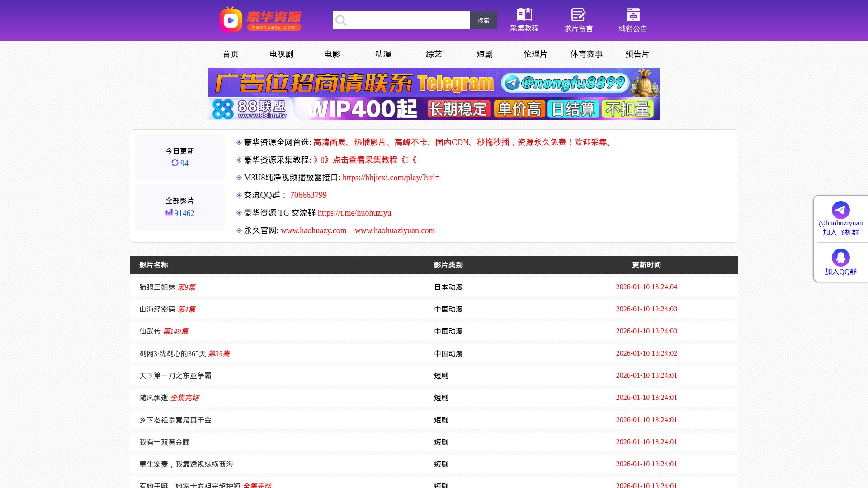Click the Telegram icon in side panel

pyautogui.click(x=840, y=210)
